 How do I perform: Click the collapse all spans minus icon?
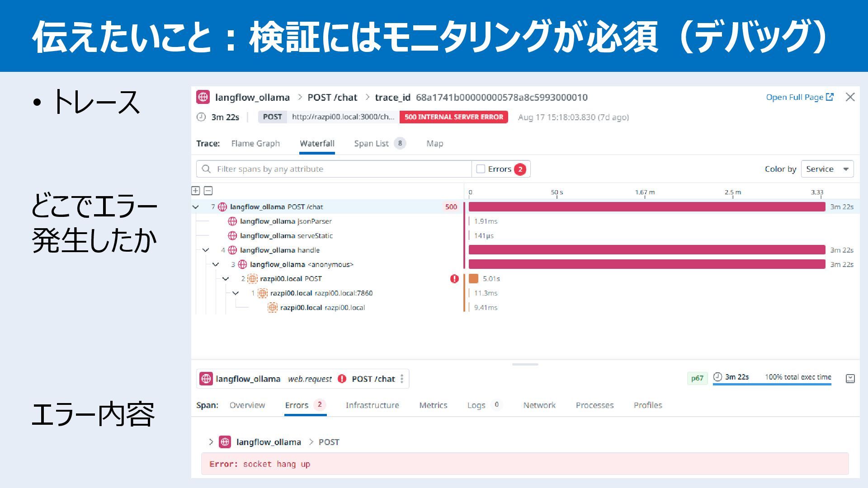(208, 191)
